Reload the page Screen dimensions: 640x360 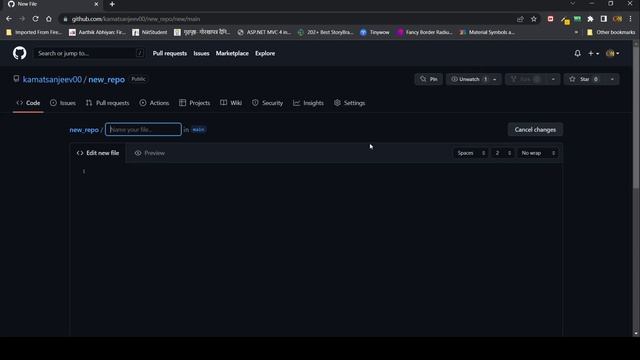point(36,19)
